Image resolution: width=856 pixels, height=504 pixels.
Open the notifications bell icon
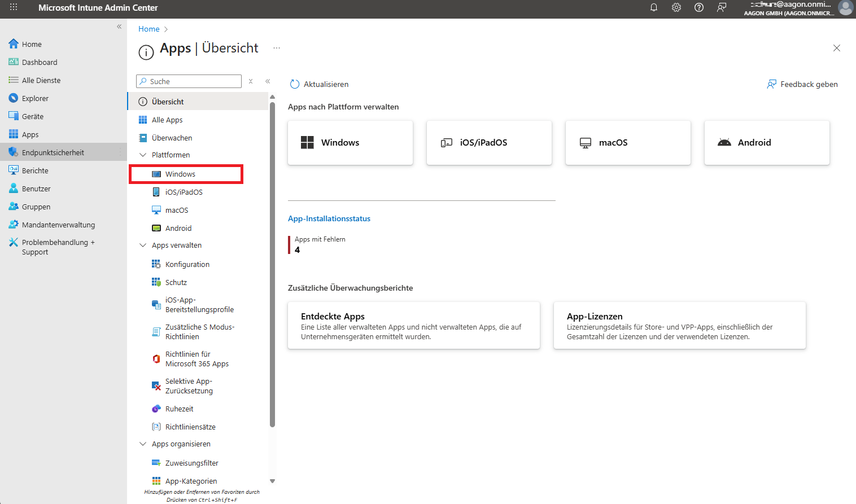[654, 8]
